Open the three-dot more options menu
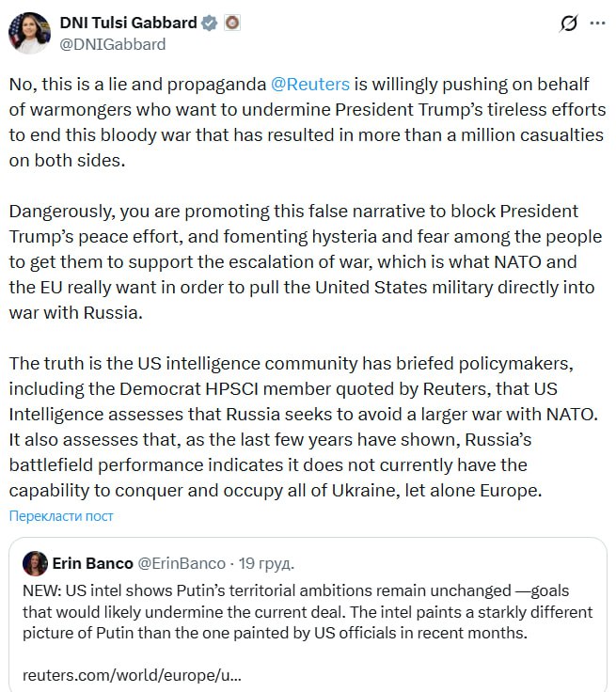Viewport: 616px width, 692px height. pyautogui.click(x=596, y=24)
